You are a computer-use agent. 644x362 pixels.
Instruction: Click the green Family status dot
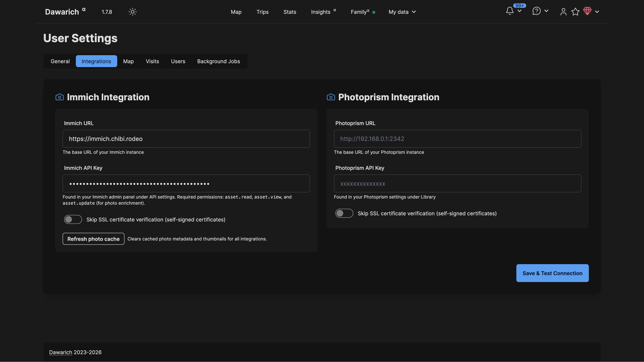(x=374, y=12)
